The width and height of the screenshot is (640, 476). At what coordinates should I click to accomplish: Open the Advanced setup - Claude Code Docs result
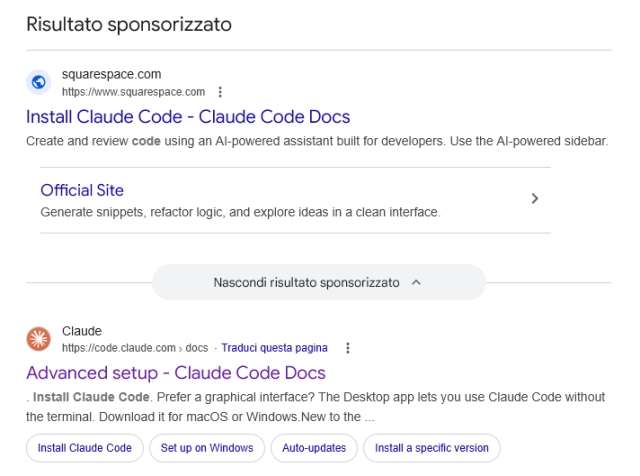(x=176, y=373)
